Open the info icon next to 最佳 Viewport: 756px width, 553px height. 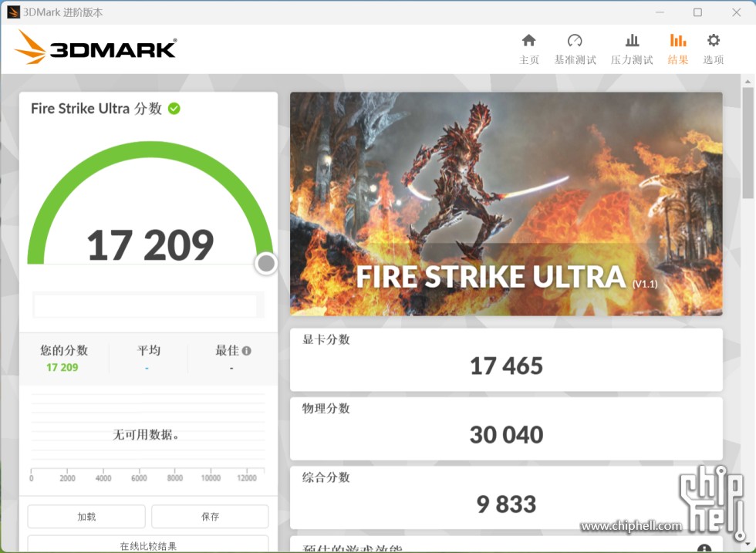[248, 349]
